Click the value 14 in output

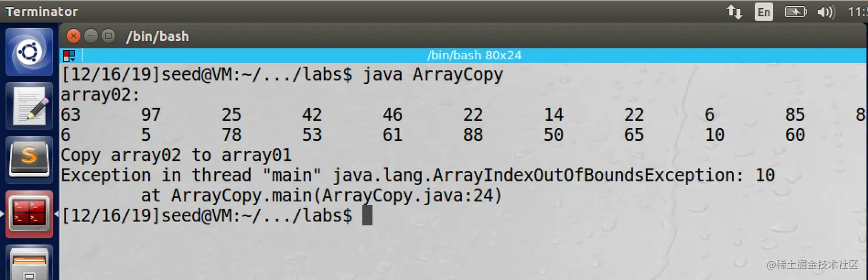pos(553,115)
